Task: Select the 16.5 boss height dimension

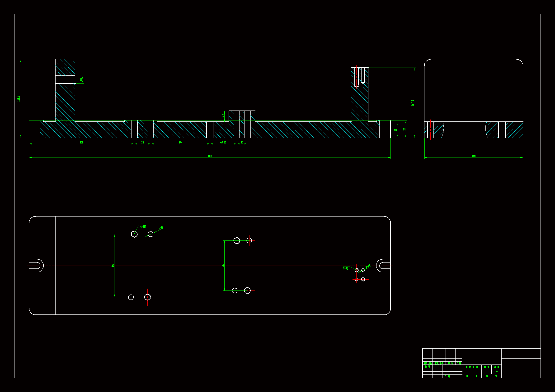Action: pos(223,116)
